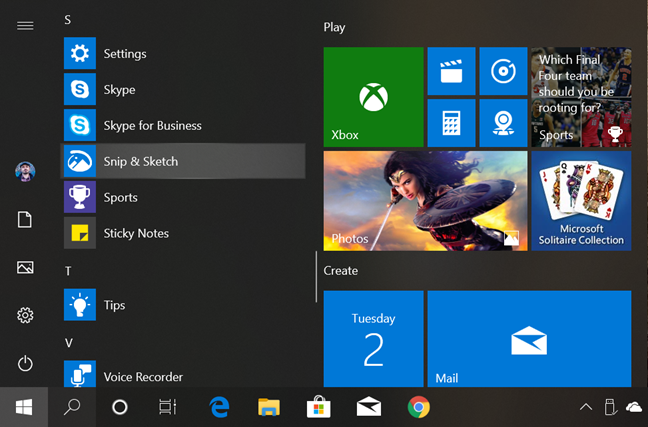
Task: Open the Calendar tile showing Tuesday 2
Action: pos(373,339)
